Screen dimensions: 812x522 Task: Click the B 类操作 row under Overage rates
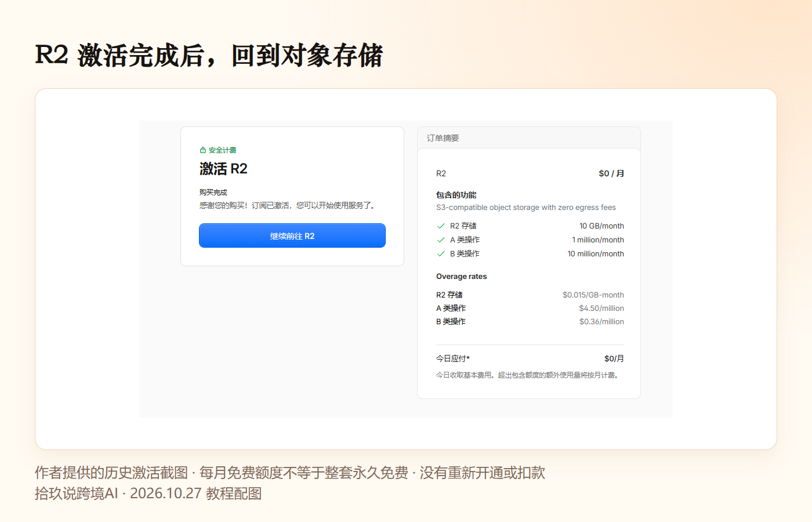click(x=530, y=322)
